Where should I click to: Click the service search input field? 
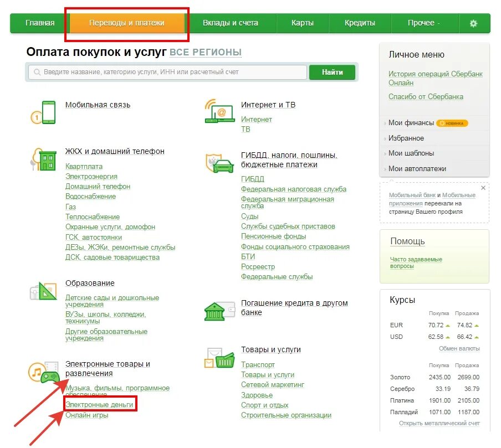click(167, 72)
